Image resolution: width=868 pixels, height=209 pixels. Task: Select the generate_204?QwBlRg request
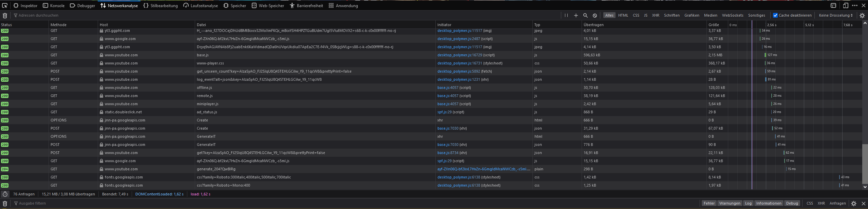coord(431,169)
